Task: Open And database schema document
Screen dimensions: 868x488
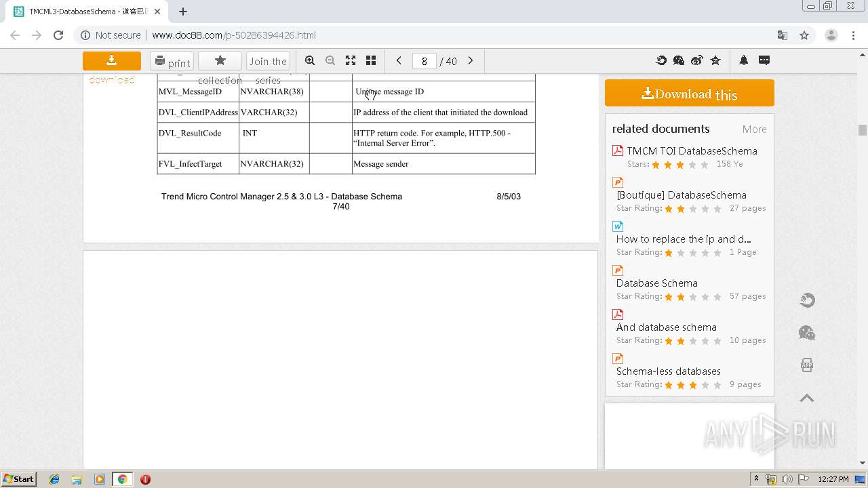Action: tap(667, 327)
